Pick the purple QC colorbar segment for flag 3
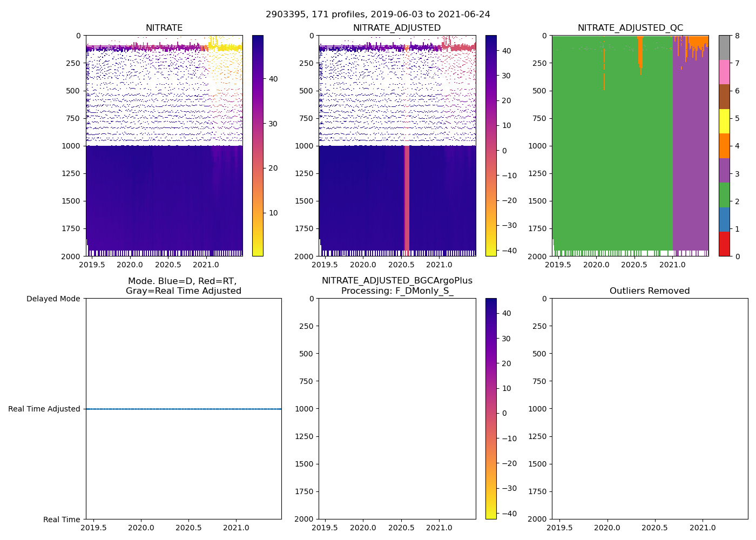The width and height of the screenshot is (756, 540). (x=724, y=170)
